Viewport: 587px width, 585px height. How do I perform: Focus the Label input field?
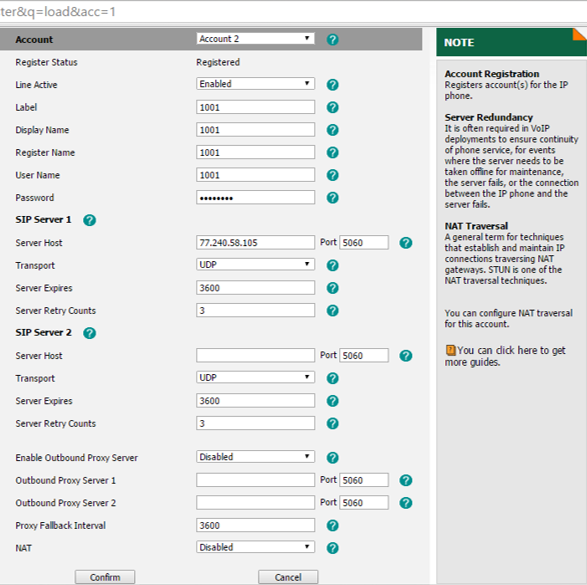coord(255,107)
